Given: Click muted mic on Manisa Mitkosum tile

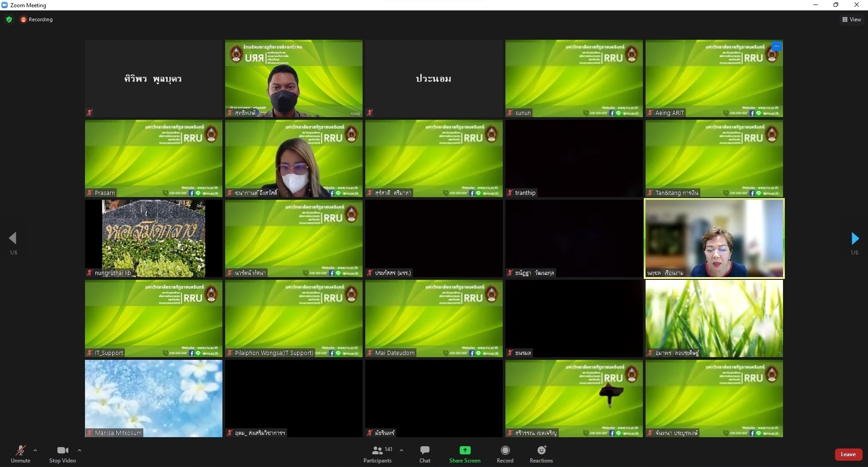Looking at the screenshot, I should click(x=90, y=433).
